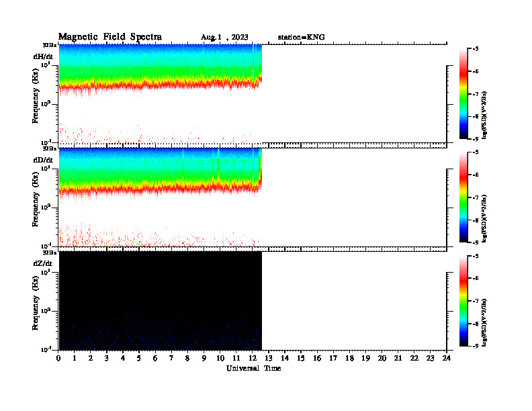
Task: Click hour 2 on the Universal Time axis
Action: (91, 358)
